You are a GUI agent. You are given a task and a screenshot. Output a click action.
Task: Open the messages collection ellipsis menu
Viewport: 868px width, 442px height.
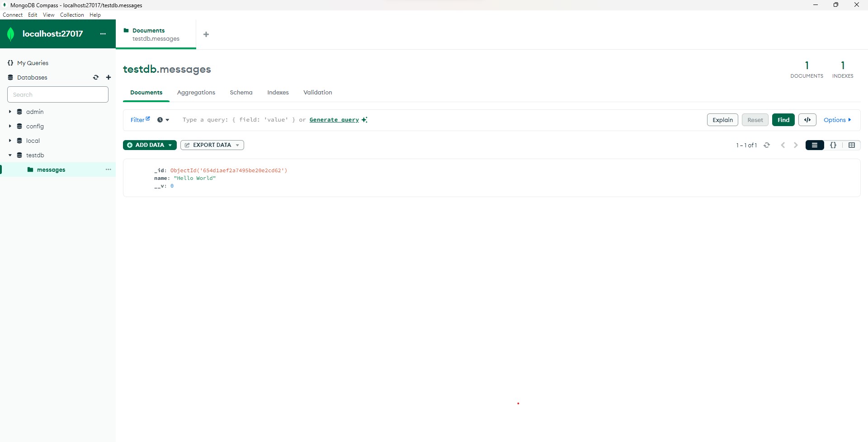[108, 169]
